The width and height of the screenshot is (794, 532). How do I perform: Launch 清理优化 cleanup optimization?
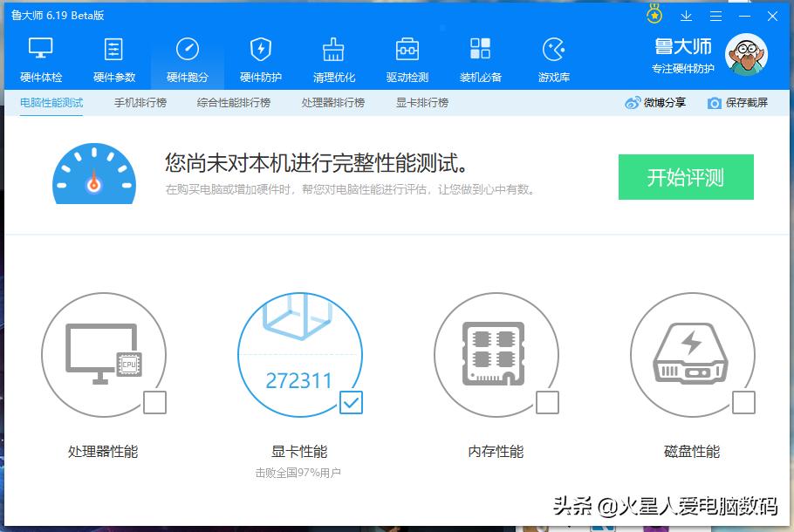333,57
